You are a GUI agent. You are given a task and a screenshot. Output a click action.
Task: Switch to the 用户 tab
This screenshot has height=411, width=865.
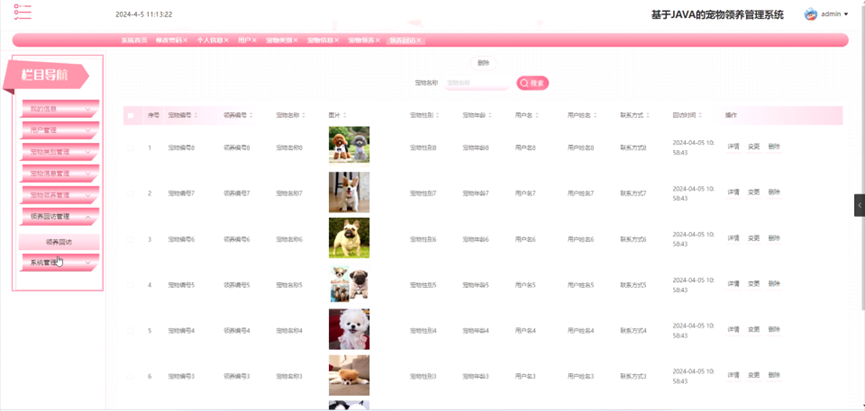[x=244, y=40]
